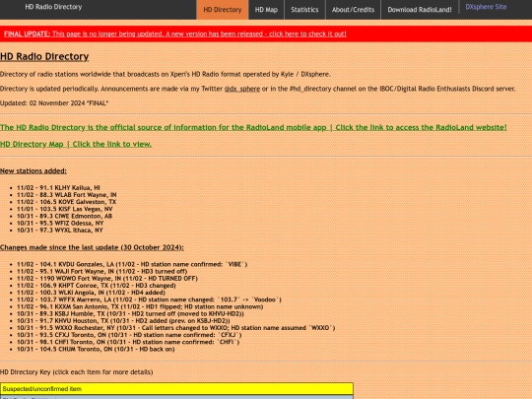Click the '104.5 CHUM Toronto, ON' change row
The image size is (532, 399).
coord(96,349)
